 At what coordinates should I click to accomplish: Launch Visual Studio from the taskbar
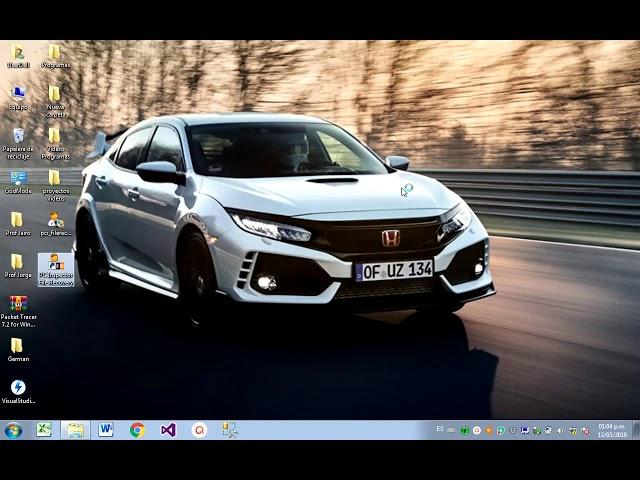(x=168, y=430)
